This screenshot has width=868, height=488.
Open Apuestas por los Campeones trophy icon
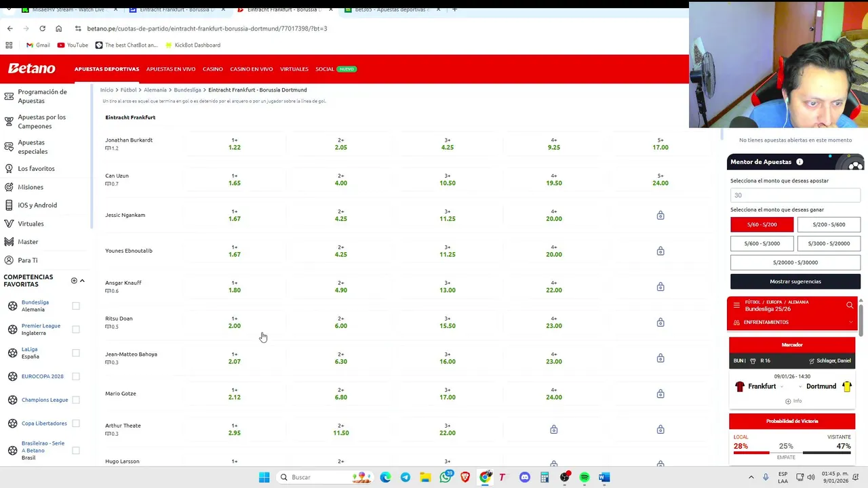[9, 121]
